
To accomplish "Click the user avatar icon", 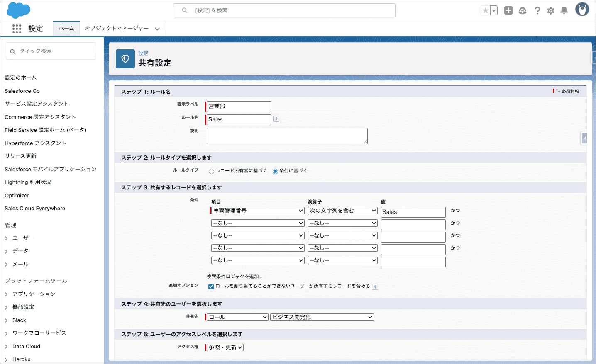I will (x=582, y=9).
